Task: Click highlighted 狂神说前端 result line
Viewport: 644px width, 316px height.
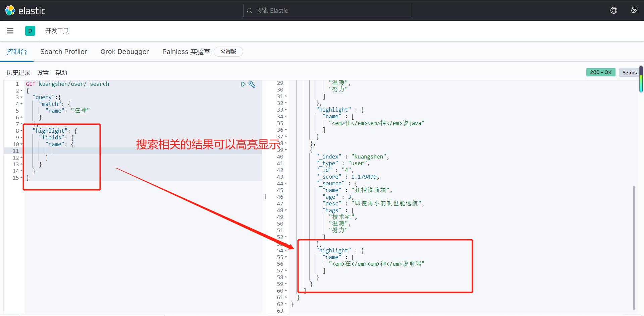Action: point(376,264)
